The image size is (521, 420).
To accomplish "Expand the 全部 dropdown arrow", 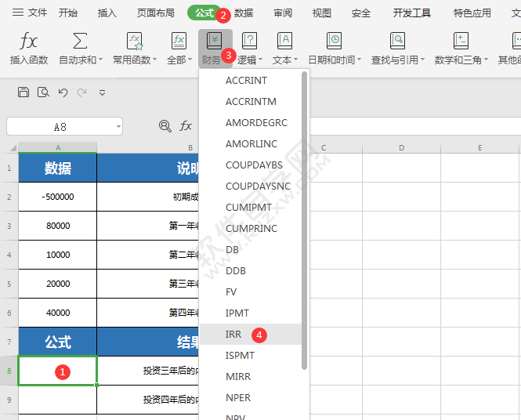I will pyautogui.click(x=190, y=60).
